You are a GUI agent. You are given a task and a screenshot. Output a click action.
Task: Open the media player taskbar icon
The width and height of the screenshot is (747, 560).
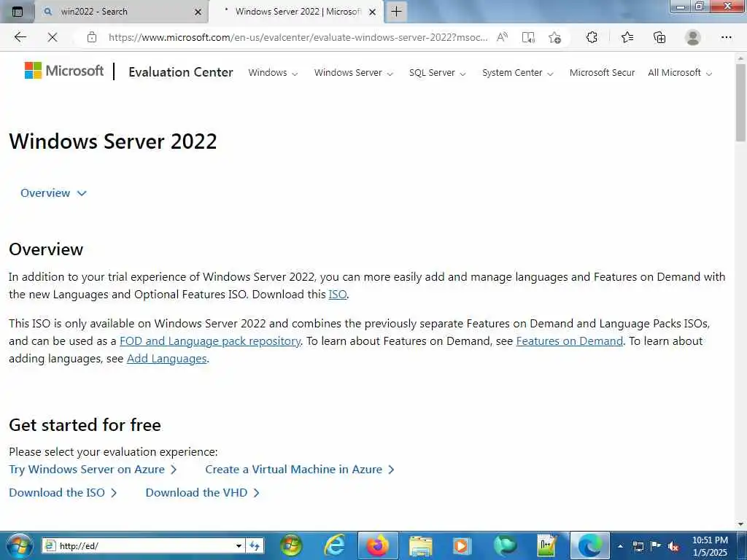tap(461, 545)
